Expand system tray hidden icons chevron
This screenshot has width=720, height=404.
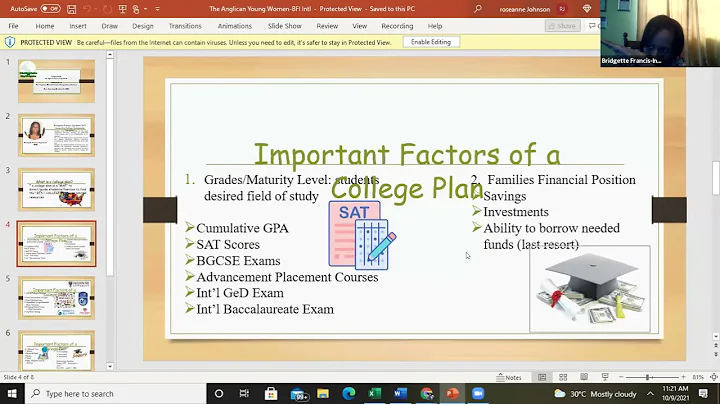[650, 393]
